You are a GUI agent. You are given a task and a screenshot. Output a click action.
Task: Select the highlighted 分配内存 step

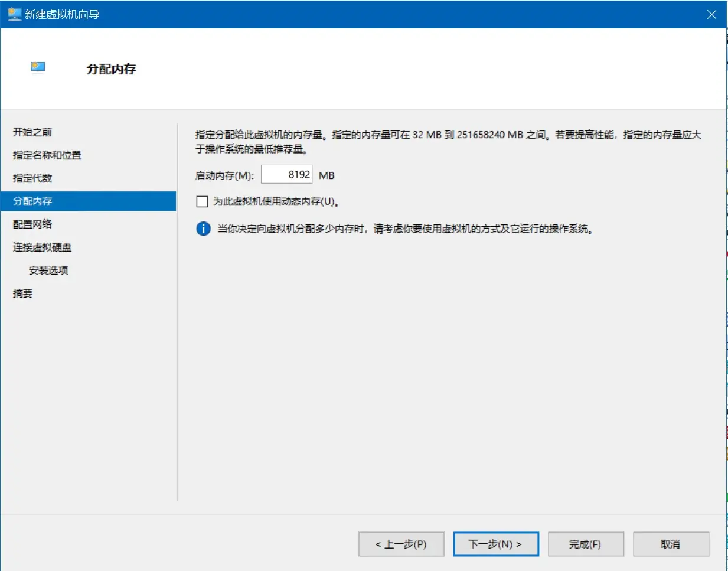[x=32, y=201]
